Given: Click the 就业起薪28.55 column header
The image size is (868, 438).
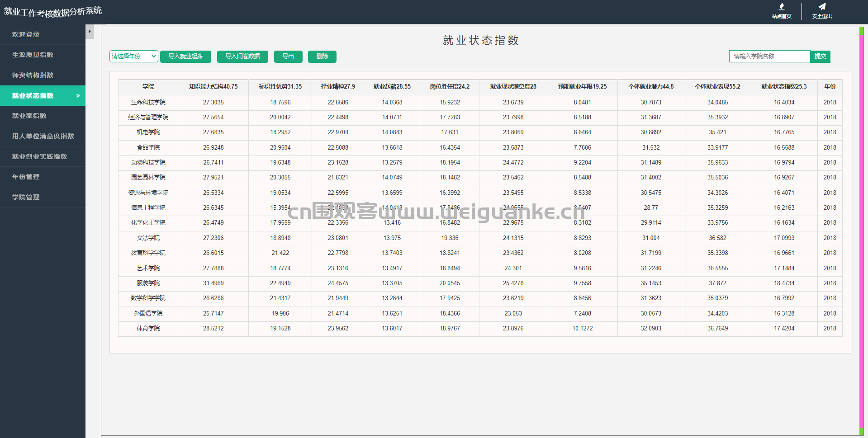Looking at the screenshot, I should [392, 87].
